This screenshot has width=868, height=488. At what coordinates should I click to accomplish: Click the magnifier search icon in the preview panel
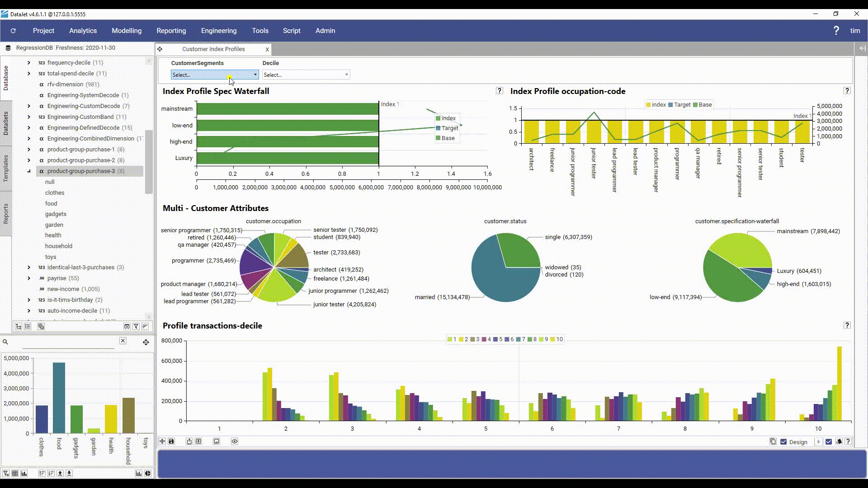click(x=5, y=342)
